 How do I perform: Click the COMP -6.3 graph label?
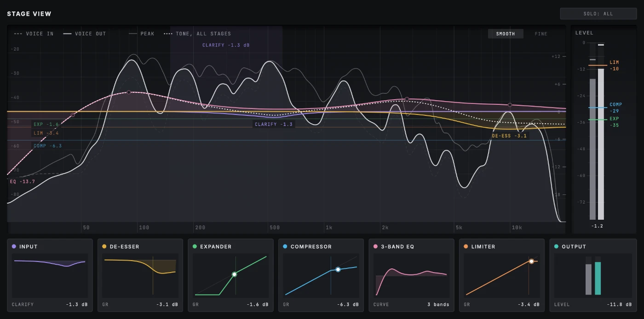pyautogui.click(x=47, y=146)
